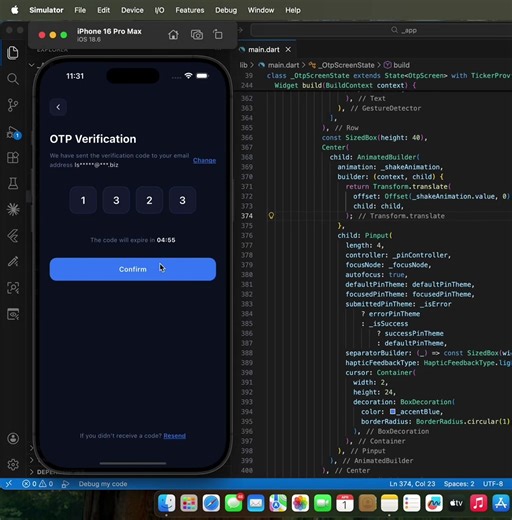Take a Simulator screenshot with camera icon

[x=197, y=35]
